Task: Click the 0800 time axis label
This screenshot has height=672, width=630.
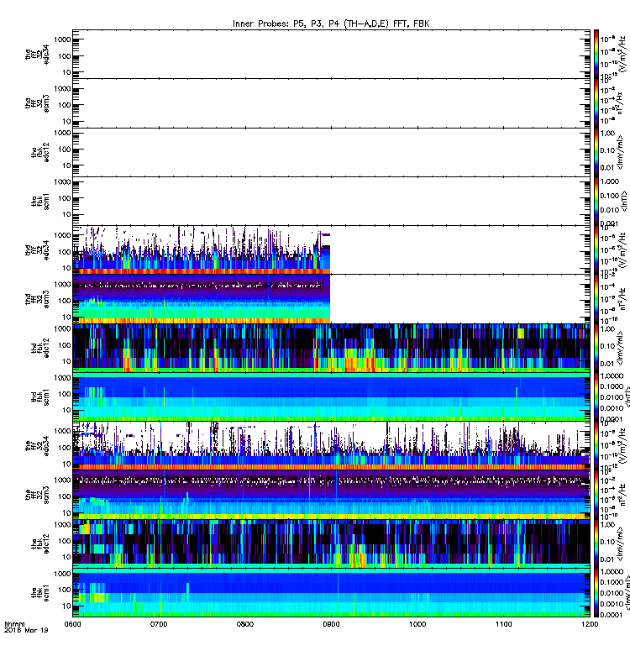Action: coord(245,624)
